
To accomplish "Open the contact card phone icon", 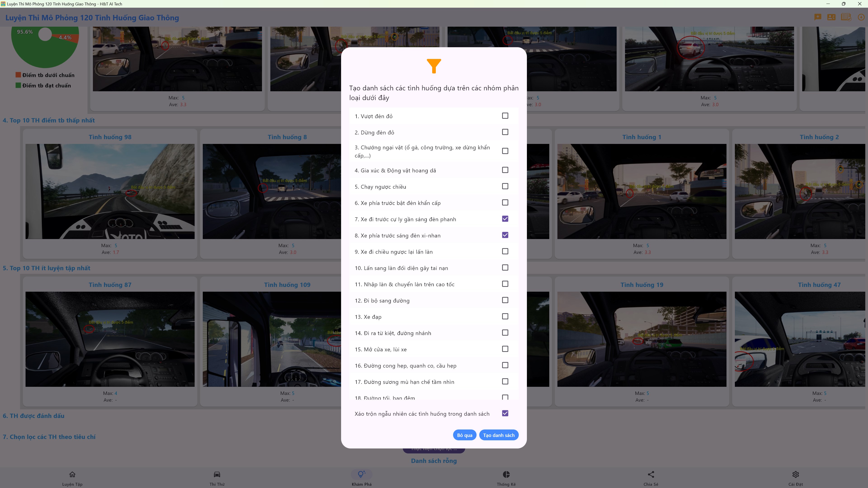I will 831,17.
